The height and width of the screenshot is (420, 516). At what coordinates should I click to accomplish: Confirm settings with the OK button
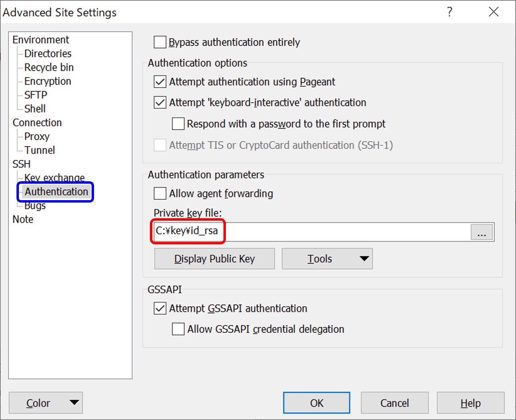pos(316,403)
